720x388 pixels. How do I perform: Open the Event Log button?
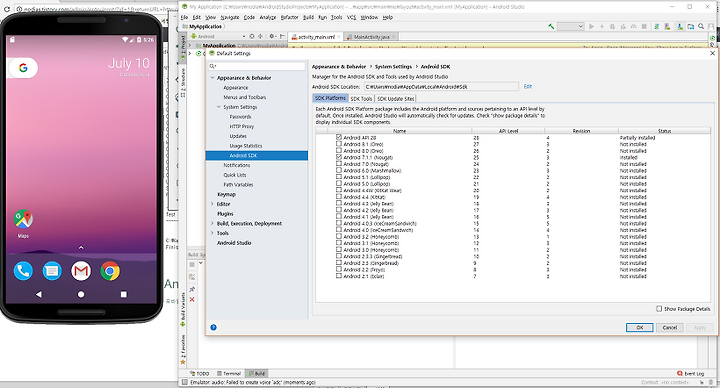click(x=691, y=373)
